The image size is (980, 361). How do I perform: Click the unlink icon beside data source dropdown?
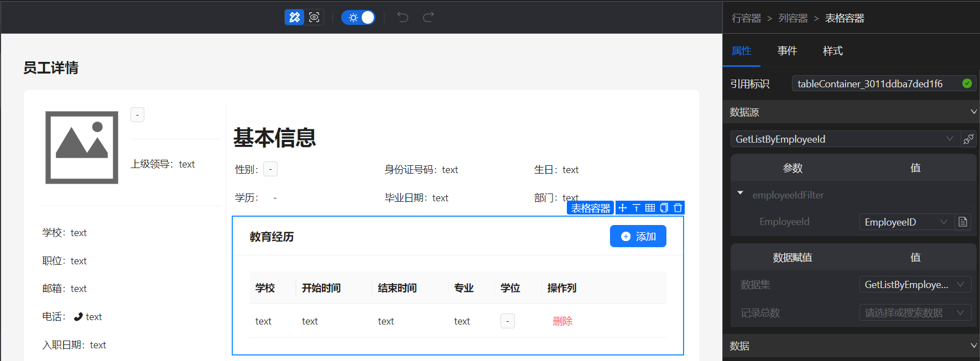968,139
